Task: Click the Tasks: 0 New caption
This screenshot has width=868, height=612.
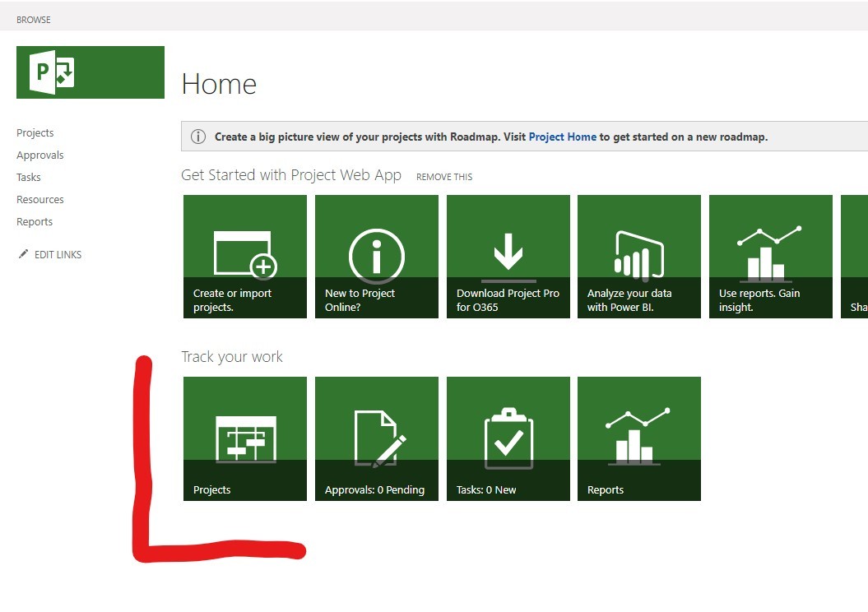Action: 486,489
